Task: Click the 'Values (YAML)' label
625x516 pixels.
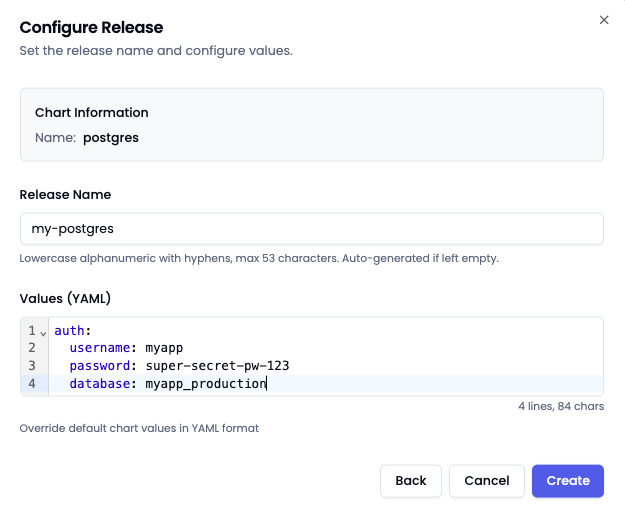Action: coord(65,298)
